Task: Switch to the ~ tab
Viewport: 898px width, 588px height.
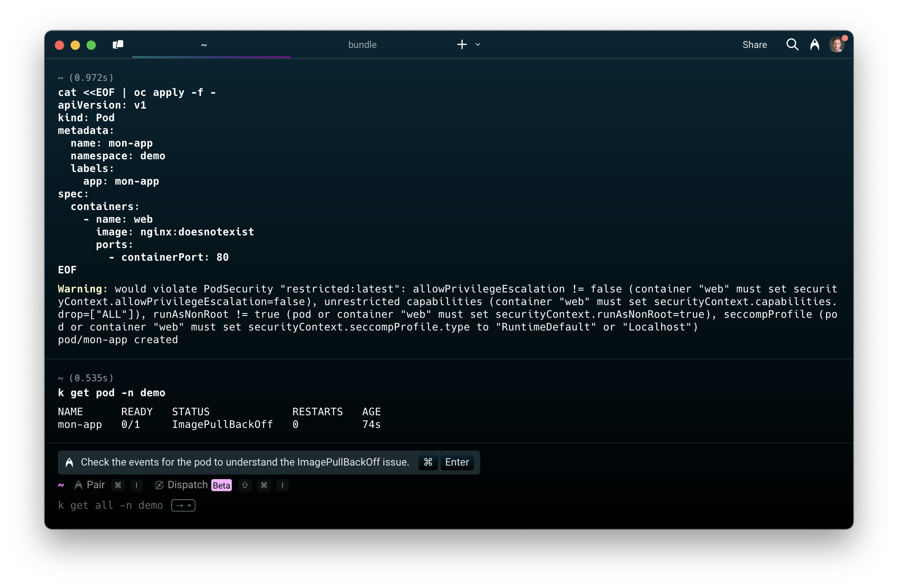Action: coord(204,45)
